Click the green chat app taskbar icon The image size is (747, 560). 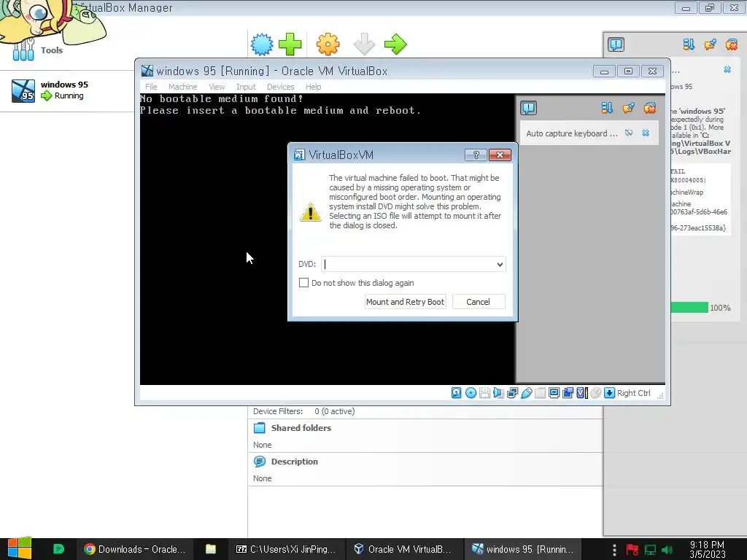pos(58,549)
